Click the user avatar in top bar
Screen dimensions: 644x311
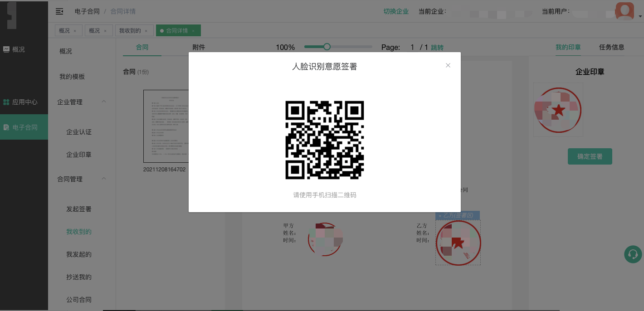[624, 11]
